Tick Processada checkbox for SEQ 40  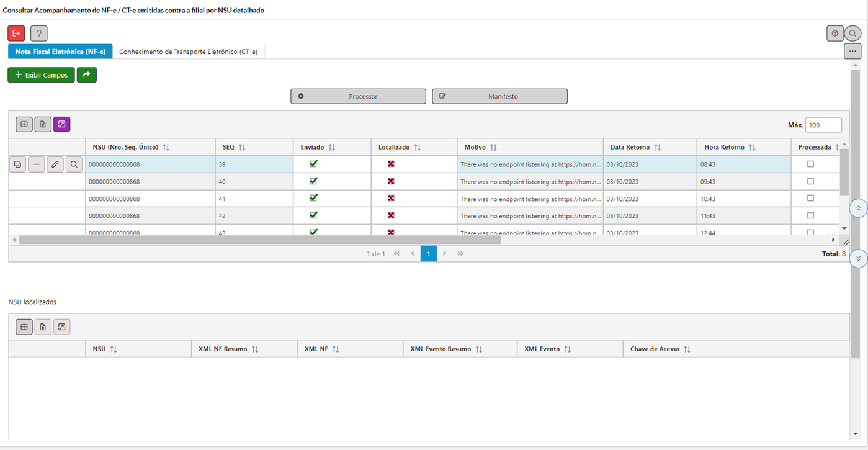[x=810, y=181]
